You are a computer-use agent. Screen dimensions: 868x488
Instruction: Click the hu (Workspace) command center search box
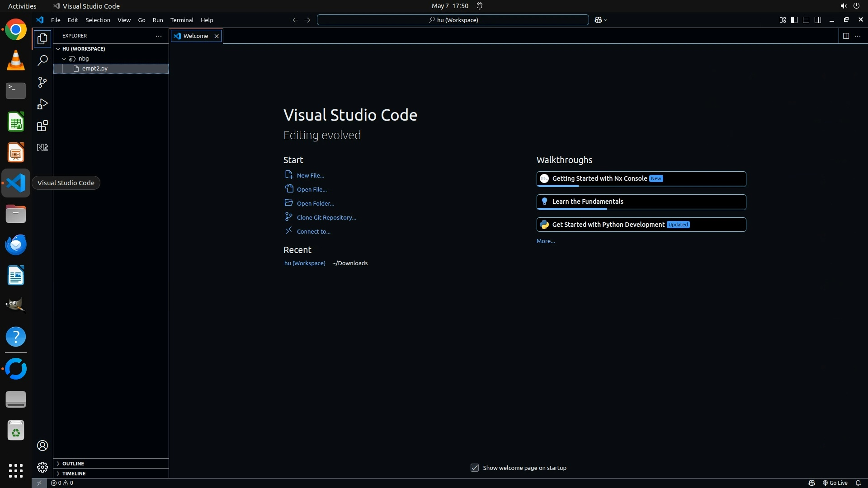(453, 20)
